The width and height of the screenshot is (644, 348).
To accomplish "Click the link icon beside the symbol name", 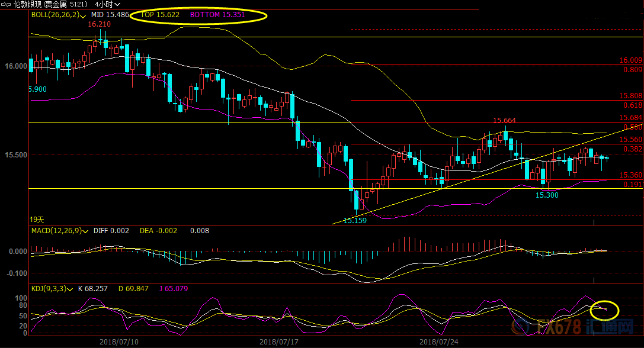I will coord(7,4).
